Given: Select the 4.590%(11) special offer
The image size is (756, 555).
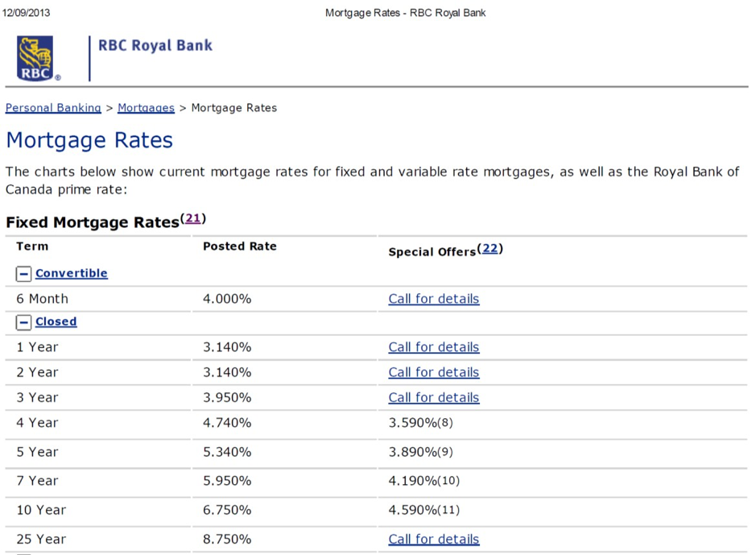Looking at the screenshot, I should click(424, 510).
